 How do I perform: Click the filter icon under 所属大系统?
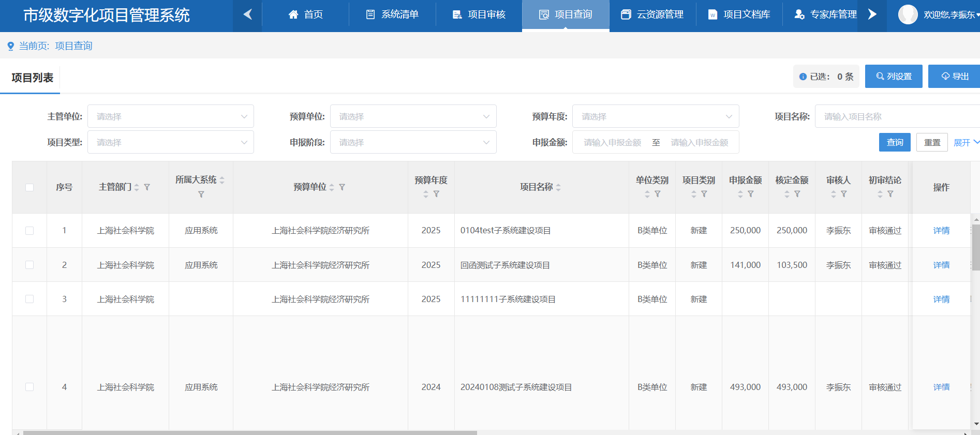tap(201, 194)
